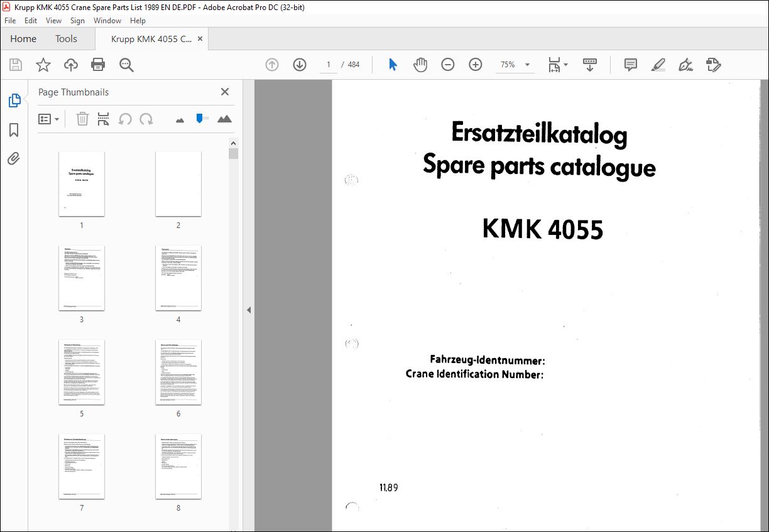Bookmark this file with the star icon
769x532 pixels.
(x=43, y=65)
